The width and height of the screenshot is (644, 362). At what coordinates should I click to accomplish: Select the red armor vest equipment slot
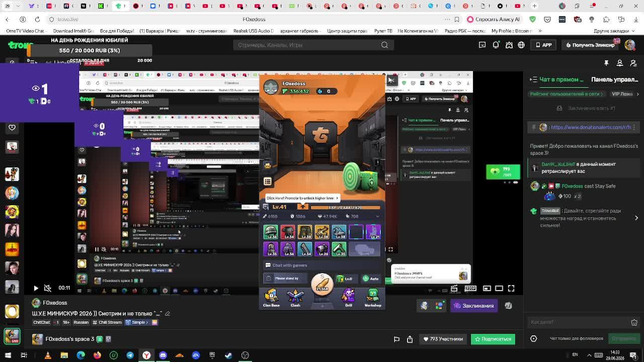288,232
